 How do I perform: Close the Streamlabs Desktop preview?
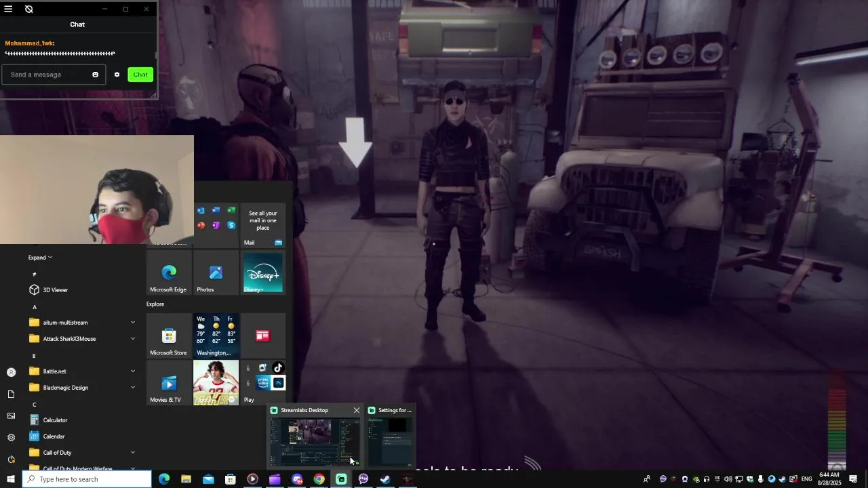tap(357, 410)
